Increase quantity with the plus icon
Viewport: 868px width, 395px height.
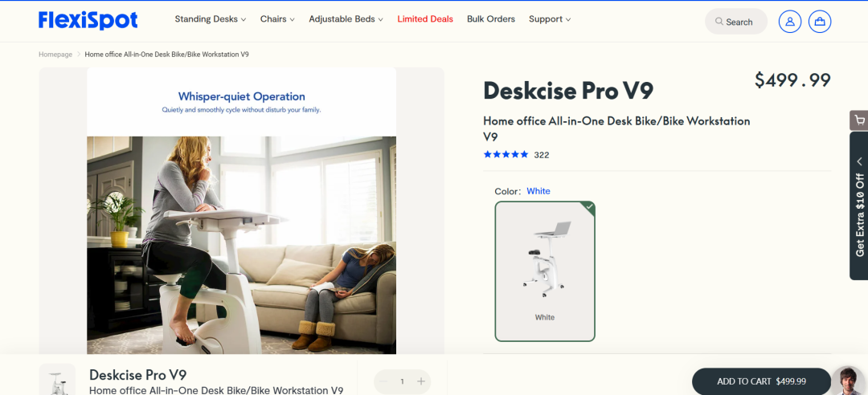(x=420, y=381)
